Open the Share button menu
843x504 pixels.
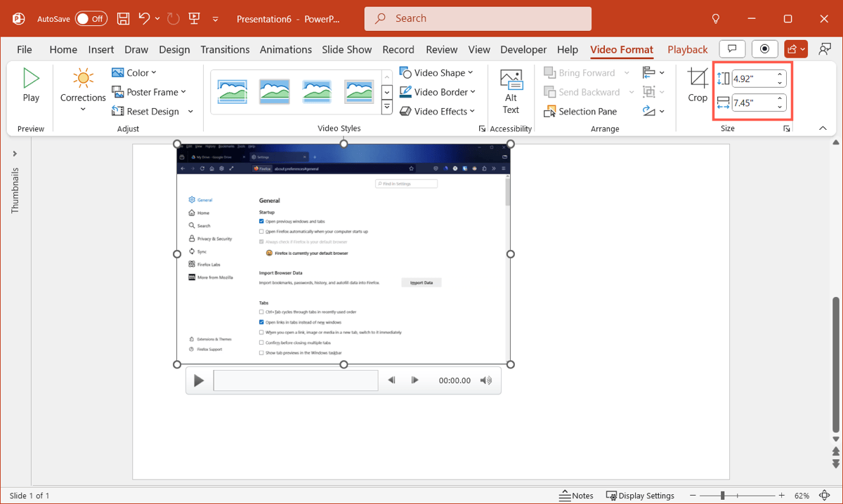[x=797, y=48]
